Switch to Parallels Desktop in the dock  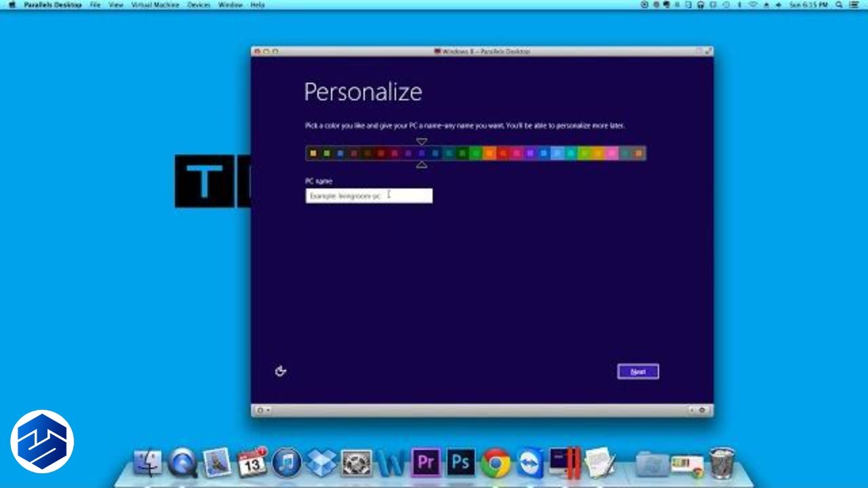coord(565,463)
